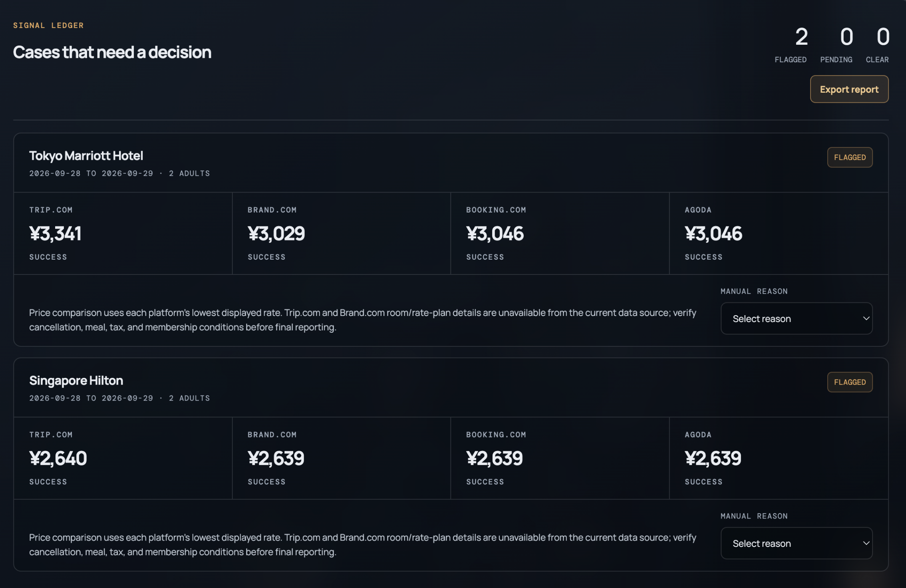This screenshot has height=588, width=906.
Task: Click Tokyo Marriott stay dates and guests line
Action: pos(119,173)
